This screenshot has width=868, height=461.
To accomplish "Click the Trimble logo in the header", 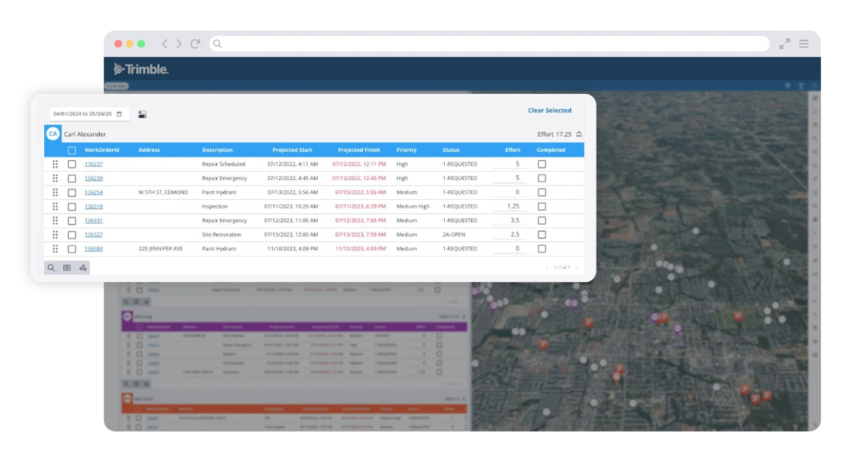I will tap(141, 69).
